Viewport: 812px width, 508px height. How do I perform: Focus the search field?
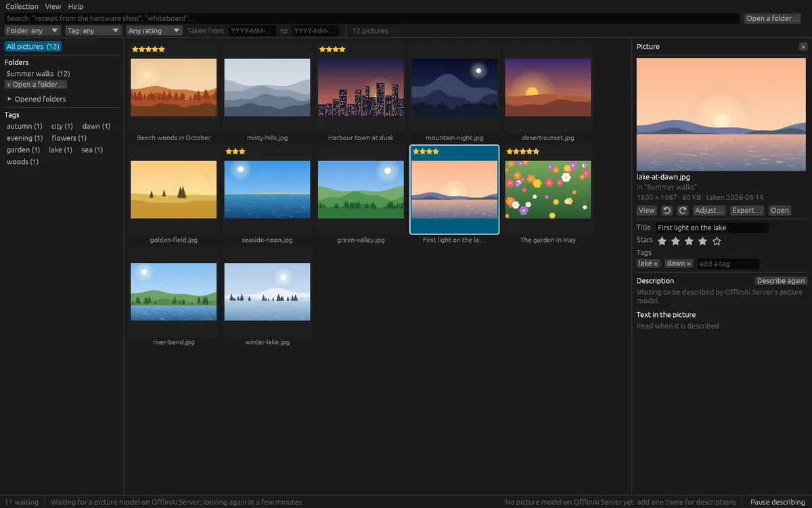tap(371, 18)
